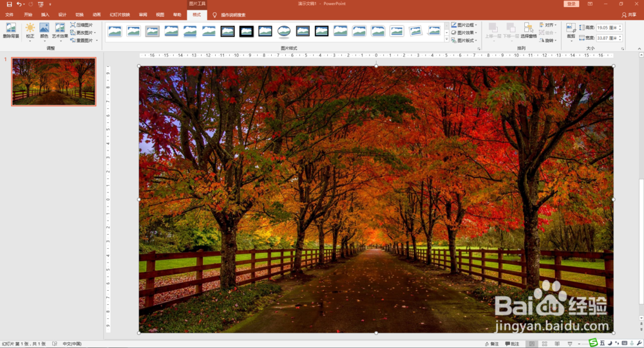Apply the sixth picture style (soft edge rectangle)
Screen dimensions: 644x348
[209, 31]
